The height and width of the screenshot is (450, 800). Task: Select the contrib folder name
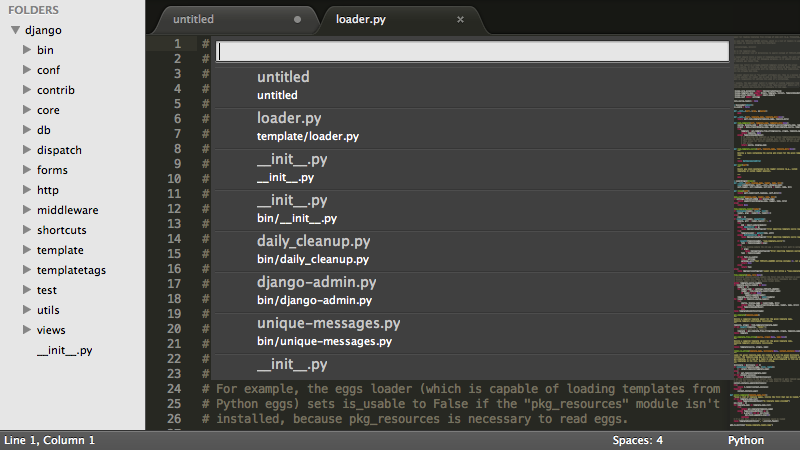point(56,90)
